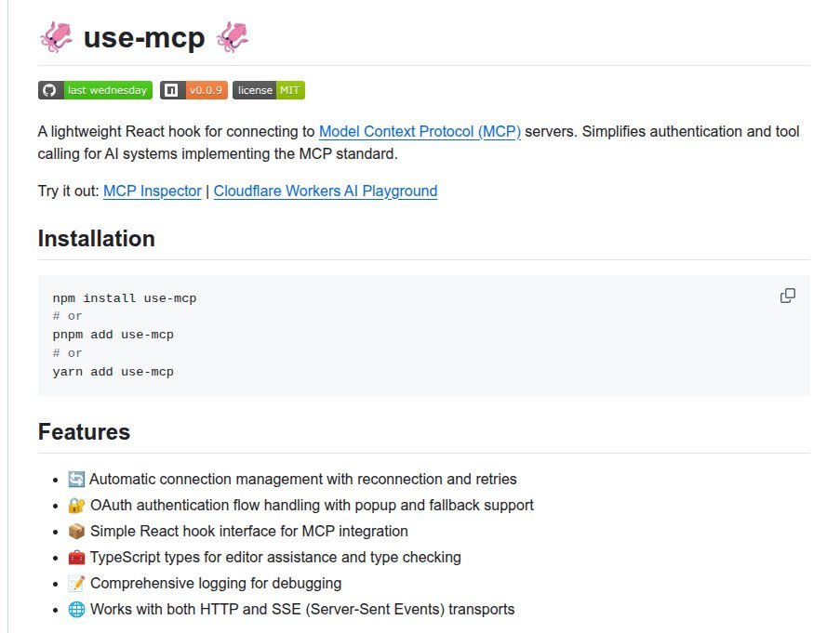Click the memo emoji beside Comprehensive logging
This screenshot has height=633, width=840.
pos(76,584)
